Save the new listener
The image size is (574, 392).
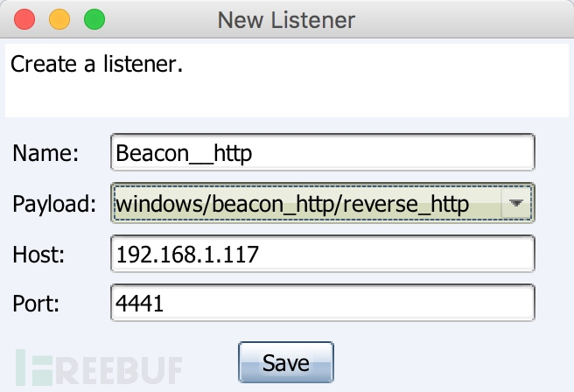(x=286, y=362)
